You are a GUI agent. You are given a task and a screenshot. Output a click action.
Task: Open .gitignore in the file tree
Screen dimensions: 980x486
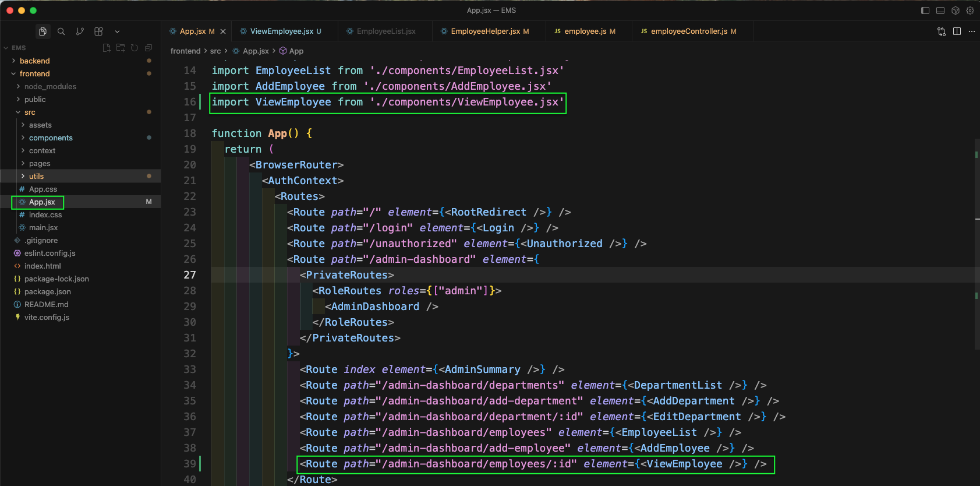point(80,240)
